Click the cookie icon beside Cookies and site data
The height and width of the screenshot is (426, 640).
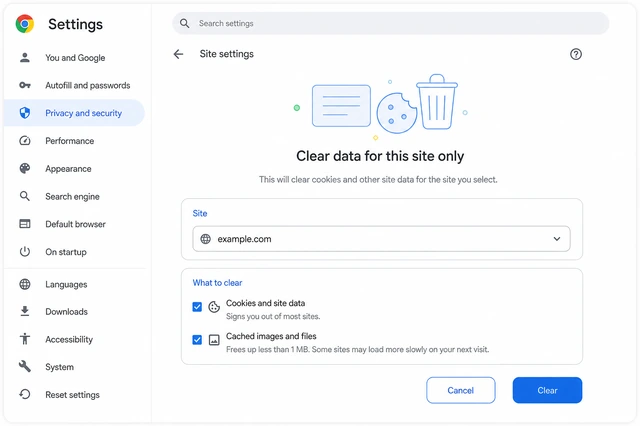click(x=214, y=307)
